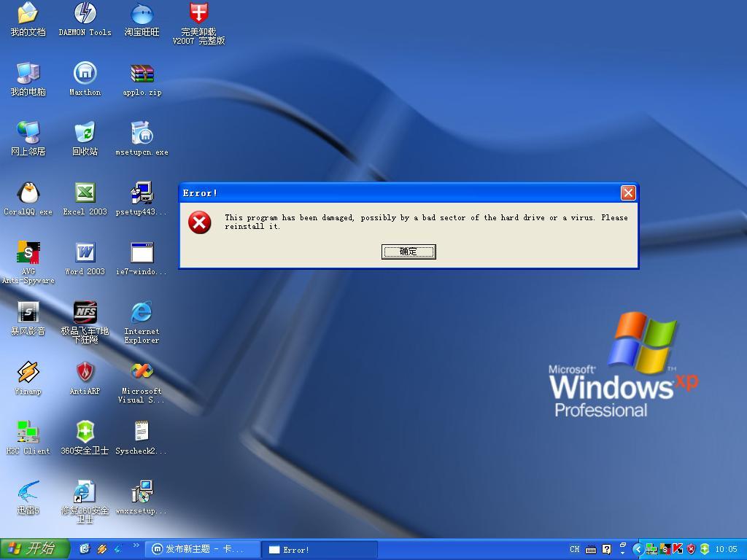Image resolution: width=747 pixels, height=560 pixels.
Task: Select the 我的电脑 desktop icon
Action: pyautogui.click(x=28, y=79)
